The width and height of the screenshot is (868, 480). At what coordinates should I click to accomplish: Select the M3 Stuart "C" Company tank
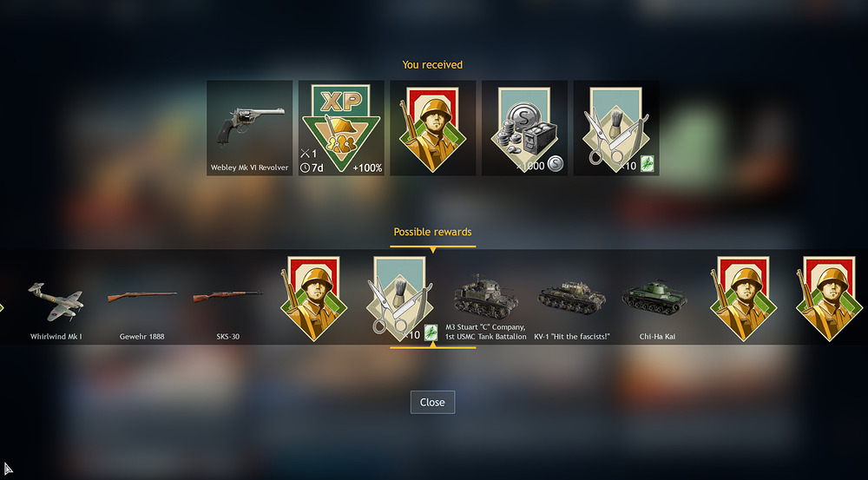[x=485, y=307]
